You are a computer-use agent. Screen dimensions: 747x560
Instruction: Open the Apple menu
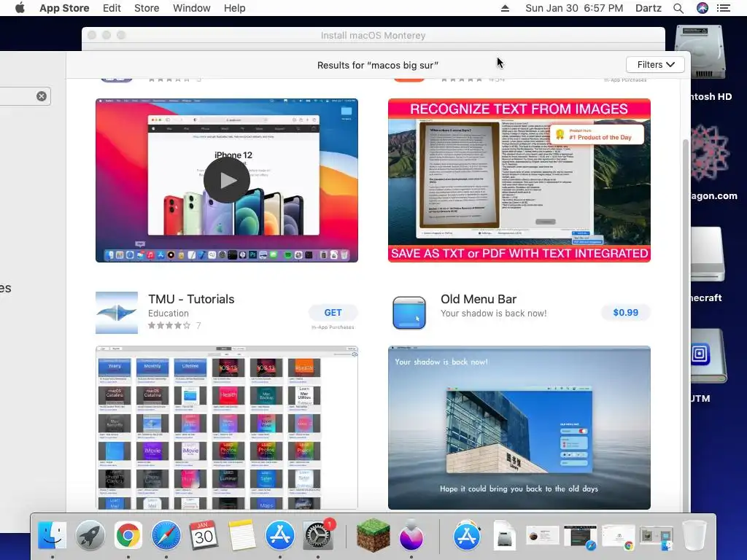pyautogui.click(x=20, y=8)
